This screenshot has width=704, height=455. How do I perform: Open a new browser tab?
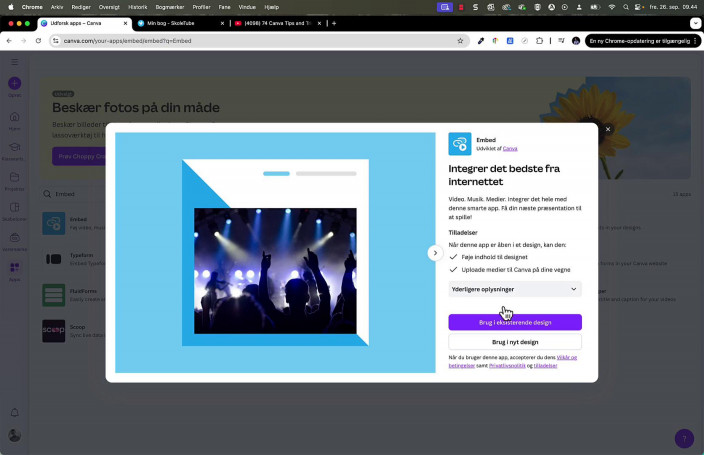334,23
